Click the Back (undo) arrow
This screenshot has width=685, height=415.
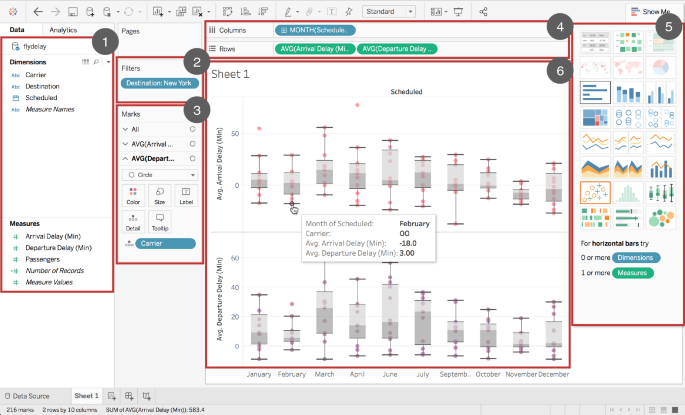38,12
